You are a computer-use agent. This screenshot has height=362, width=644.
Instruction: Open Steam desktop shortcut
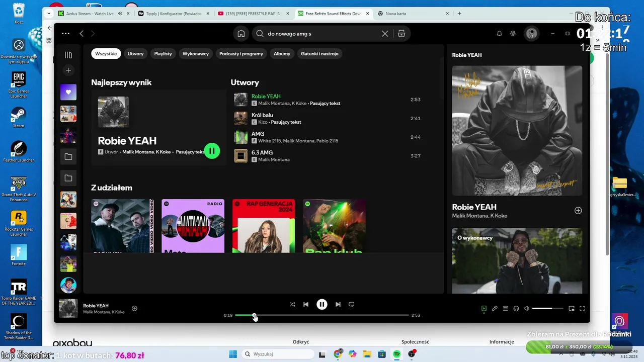[19, 117]
